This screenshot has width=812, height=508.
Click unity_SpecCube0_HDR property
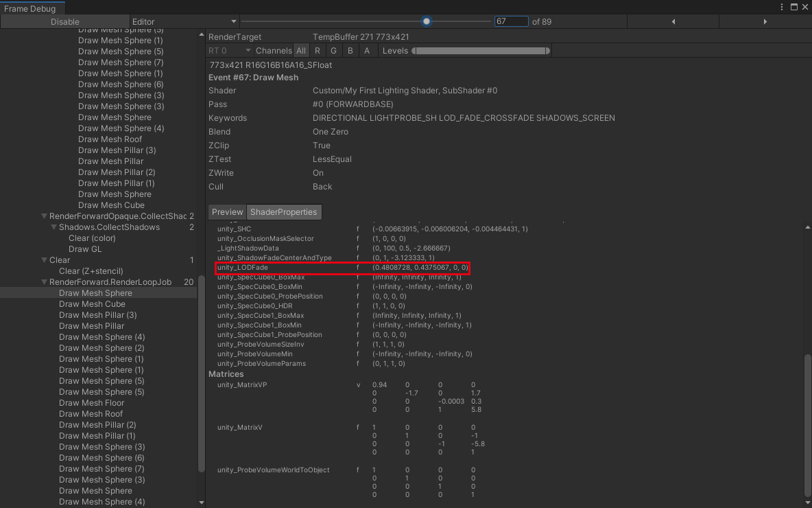[255, 306]
